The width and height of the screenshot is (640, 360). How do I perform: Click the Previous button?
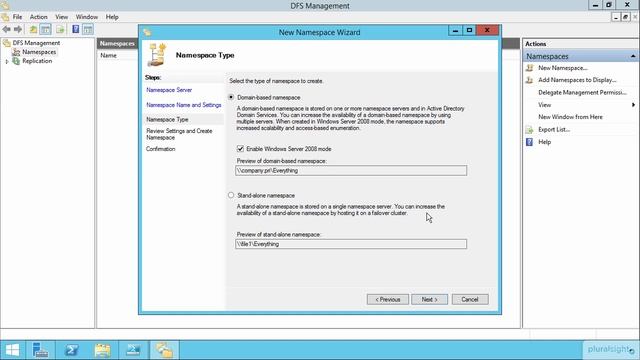click(x=387, y=299)
